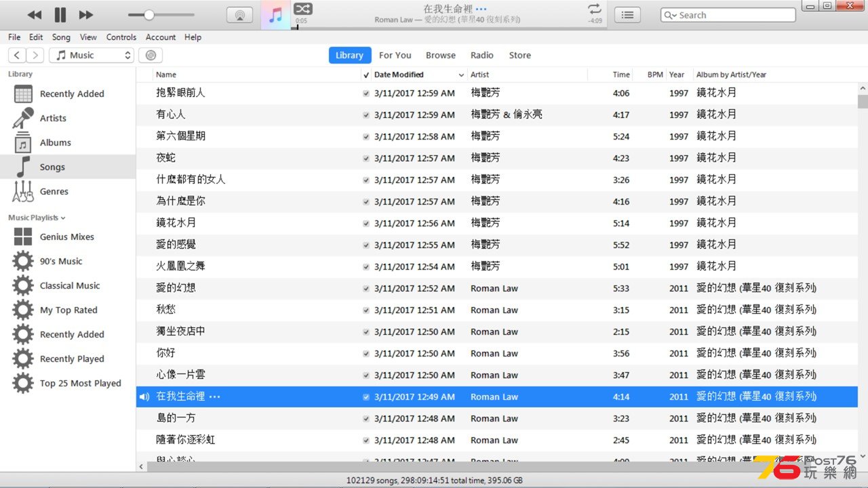868x488 pixels.
Task: Switch to the Browse tab
Action: [x=441, y=56]
